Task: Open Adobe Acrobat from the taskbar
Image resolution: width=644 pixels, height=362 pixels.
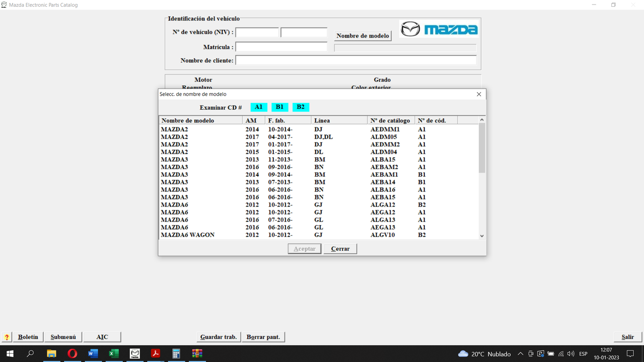Action: [x=156, y=354]
